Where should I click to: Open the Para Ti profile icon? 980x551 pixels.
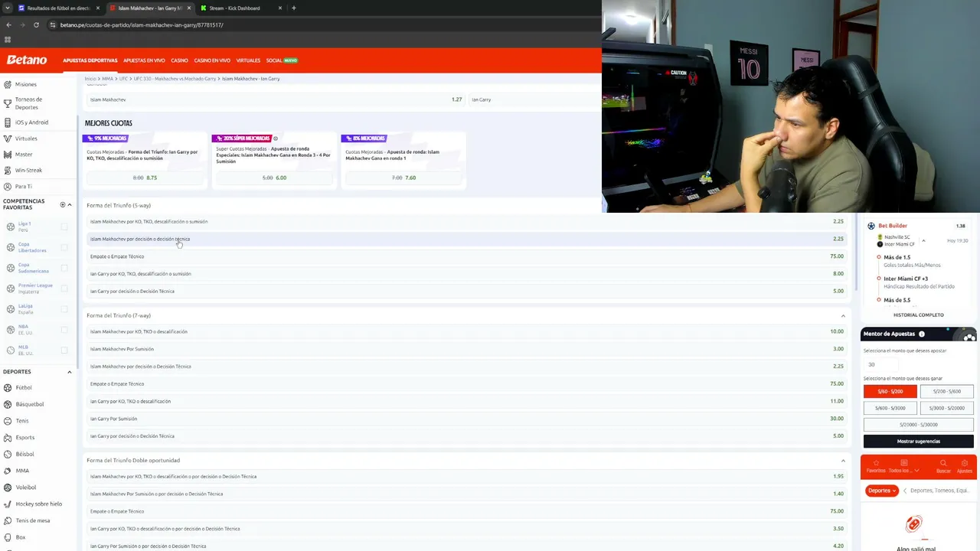[x=7, y=186]
